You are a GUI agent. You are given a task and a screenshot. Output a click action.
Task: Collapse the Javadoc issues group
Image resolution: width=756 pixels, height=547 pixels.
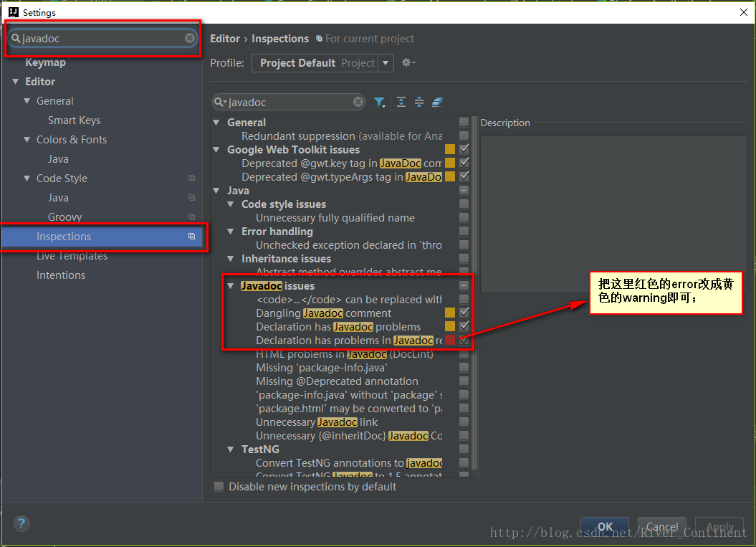click(x=231, y=286)
